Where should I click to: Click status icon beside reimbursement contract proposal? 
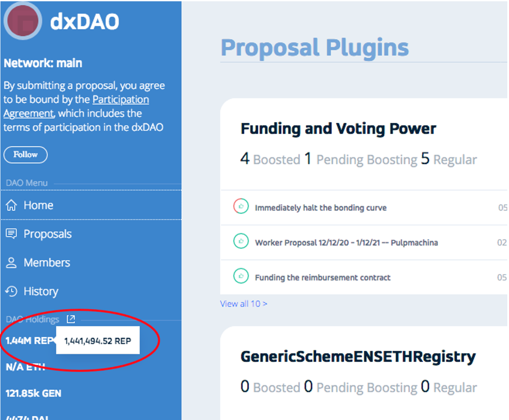pos(241,276)
